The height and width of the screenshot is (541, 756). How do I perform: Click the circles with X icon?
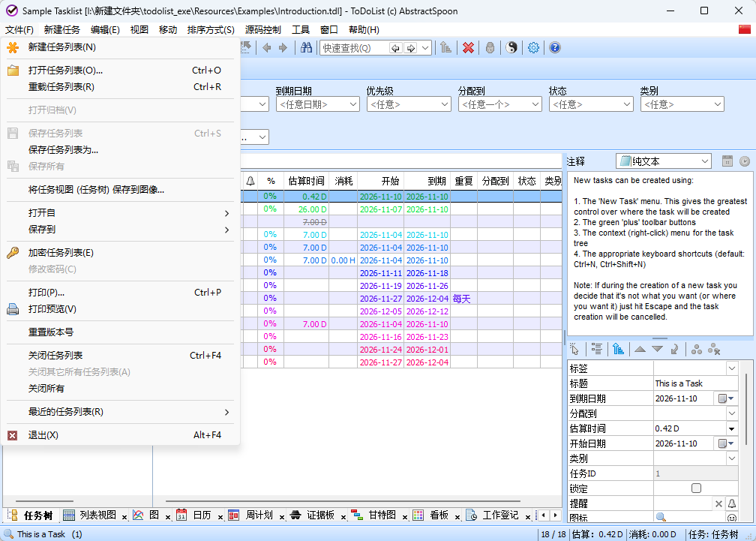click(714, 349)
